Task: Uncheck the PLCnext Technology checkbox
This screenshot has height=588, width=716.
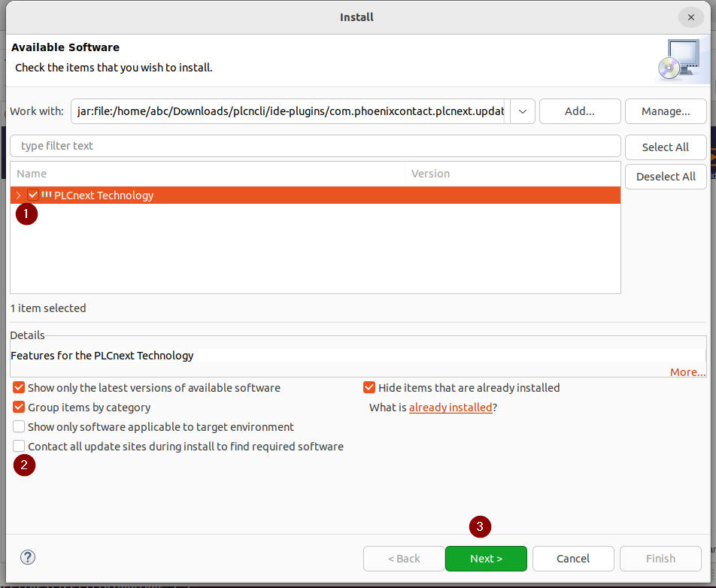Action: coord(33,195)
